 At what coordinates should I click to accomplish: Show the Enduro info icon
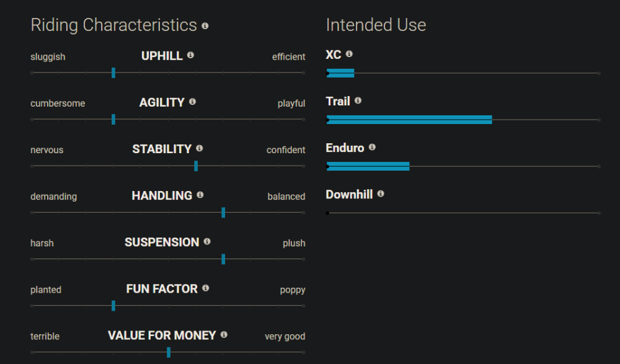click(372, 147)
